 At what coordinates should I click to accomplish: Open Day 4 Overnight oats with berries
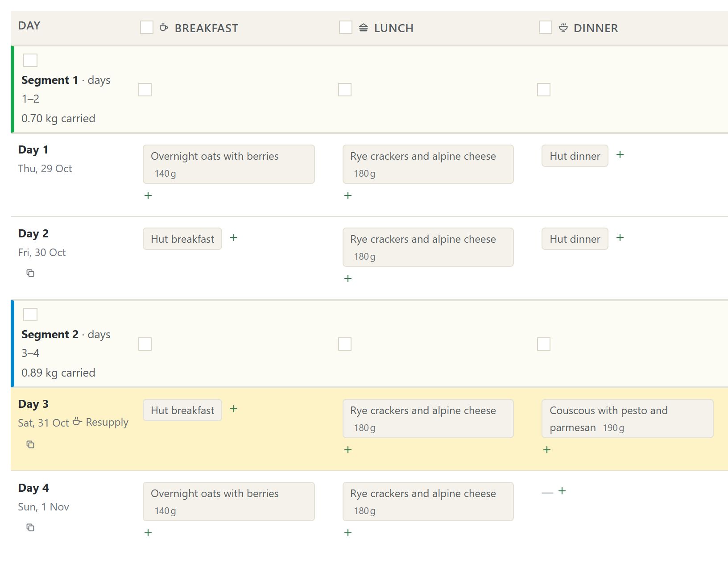229,502
